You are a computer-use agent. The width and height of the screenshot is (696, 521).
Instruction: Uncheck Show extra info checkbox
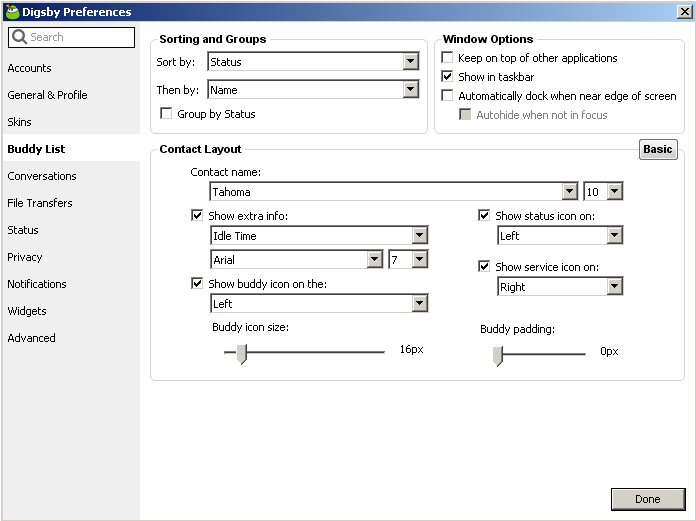[x=197, y=216]
